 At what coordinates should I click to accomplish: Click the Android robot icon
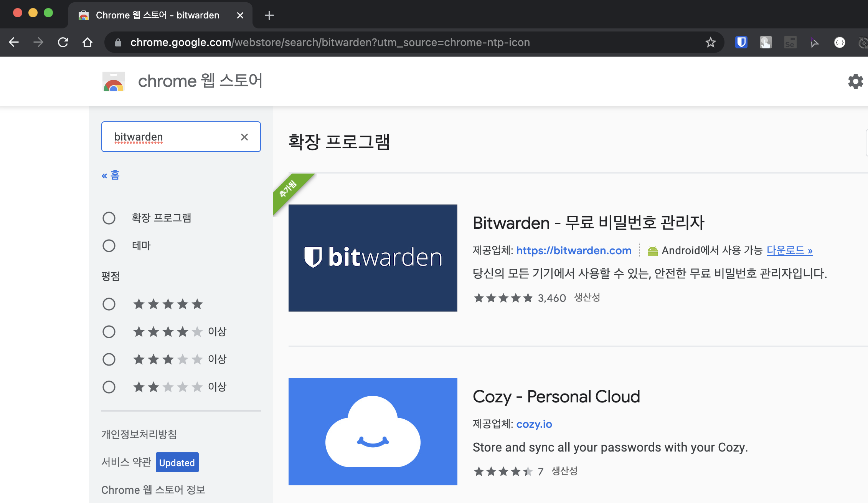(x=652, y=251)
